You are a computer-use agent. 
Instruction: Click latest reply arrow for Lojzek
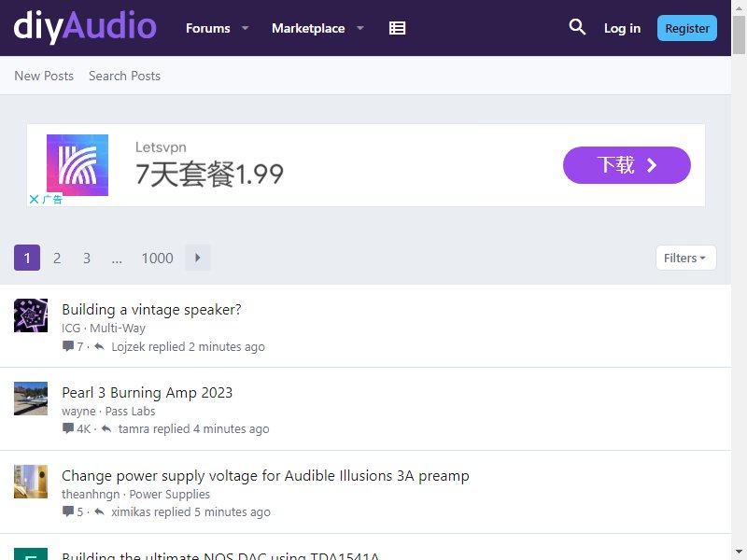point(99,346)
